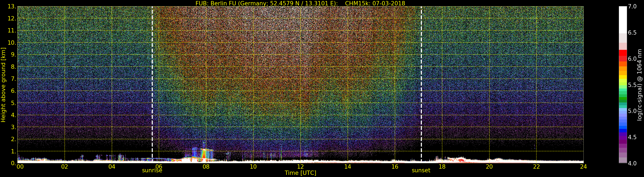The width and height of the screenshot is (644, 177).
Task: Click the '10' time axis tick label
Action: pos(253,166)
